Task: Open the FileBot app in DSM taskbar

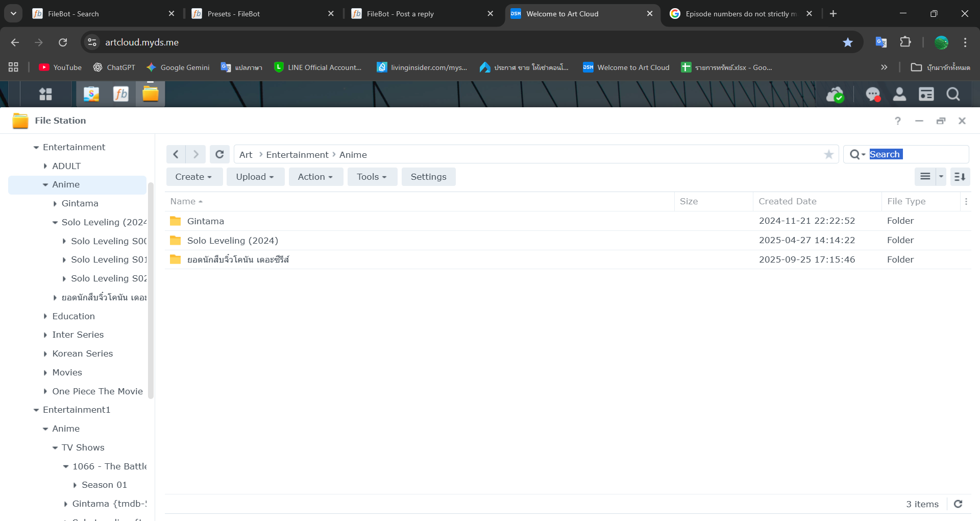Action: [x=120, y=94]
